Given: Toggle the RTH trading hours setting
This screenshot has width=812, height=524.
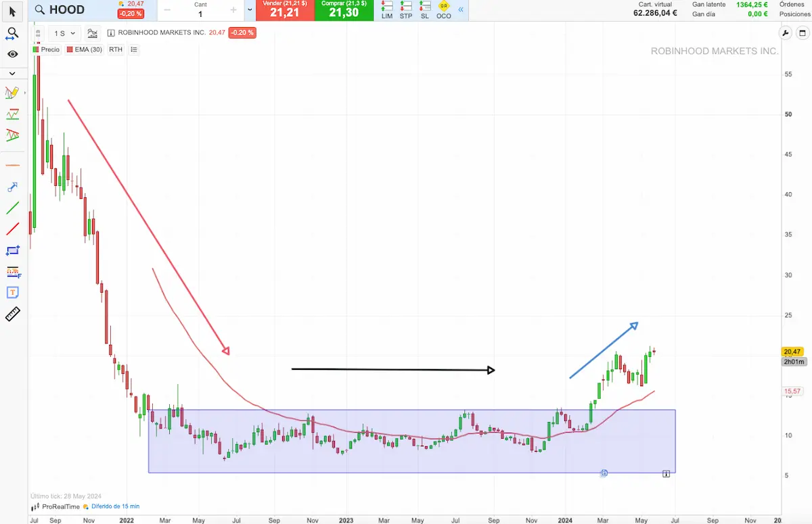Looking at the screenshot, I should (116, 49).
